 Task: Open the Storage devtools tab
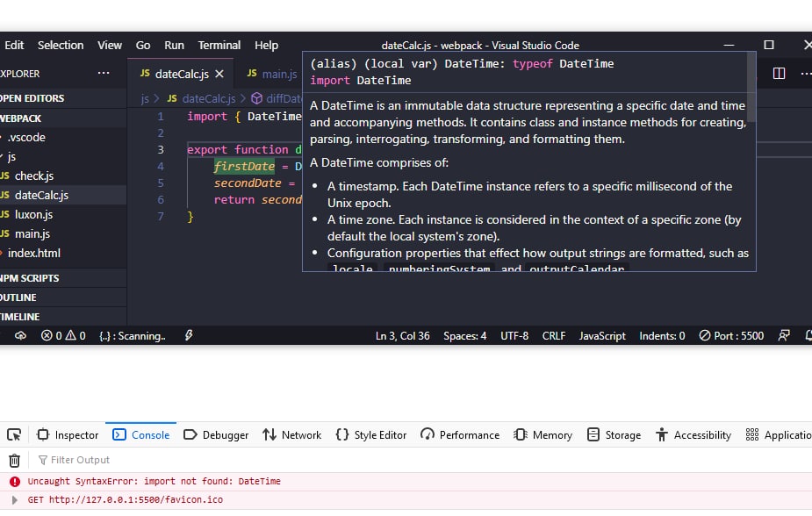[614, 434]
